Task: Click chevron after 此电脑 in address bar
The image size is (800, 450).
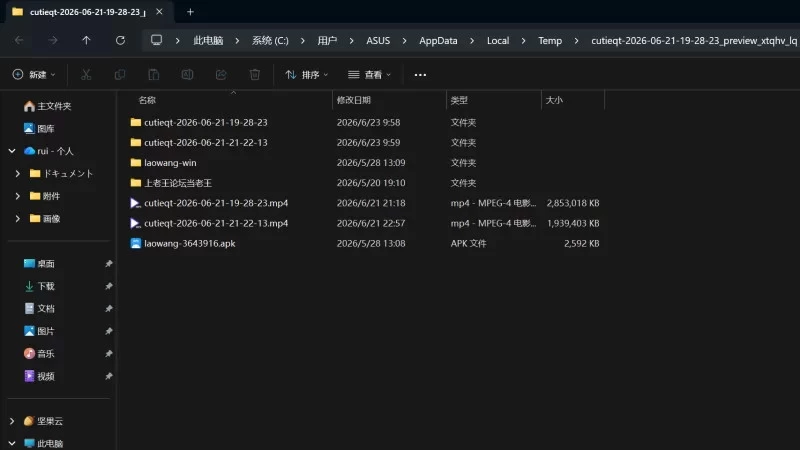Action: (x=237, y=40)
